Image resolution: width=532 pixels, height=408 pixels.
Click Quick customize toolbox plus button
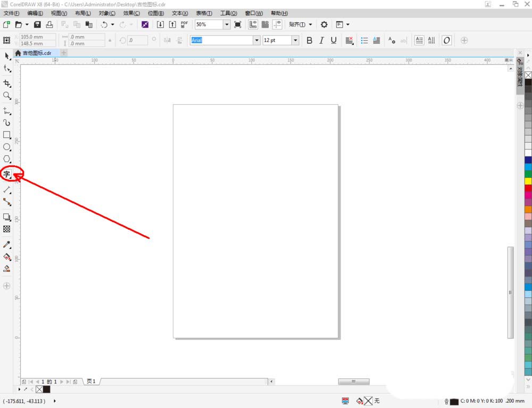click(x=7, y=286)
